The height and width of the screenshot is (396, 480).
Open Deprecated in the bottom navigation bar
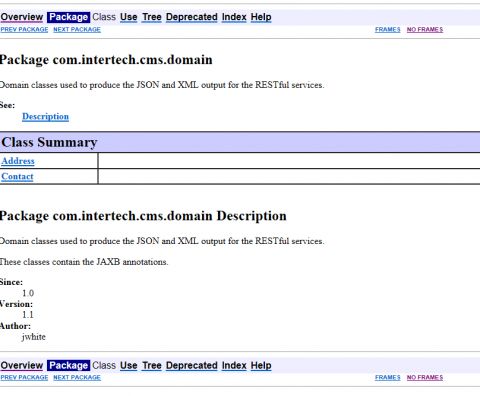point(192,365)
